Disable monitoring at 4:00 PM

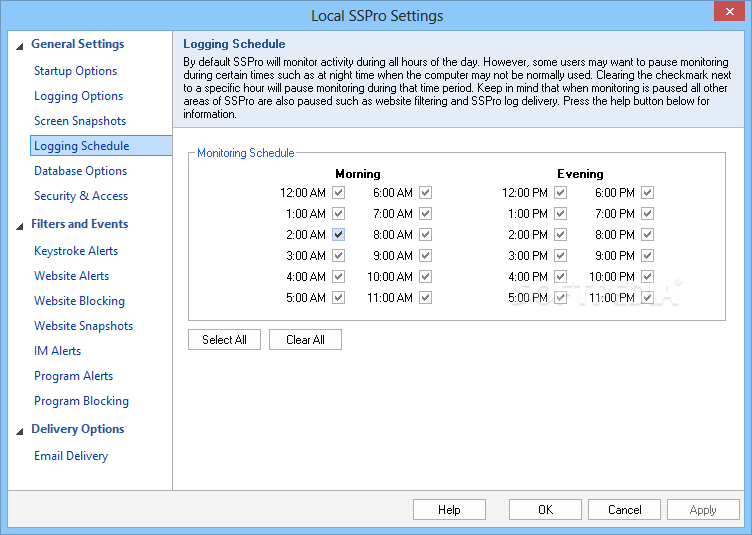[x=561, y=277]
